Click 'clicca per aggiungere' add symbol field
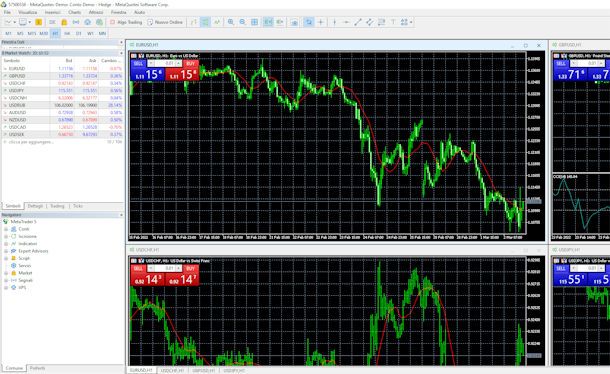This screenshot has width=610, height=374. (31, 142)
